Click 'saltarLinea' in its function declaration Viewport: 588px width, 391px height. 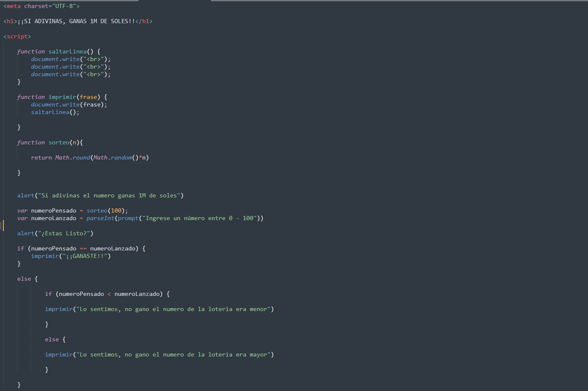click(67, 51)
